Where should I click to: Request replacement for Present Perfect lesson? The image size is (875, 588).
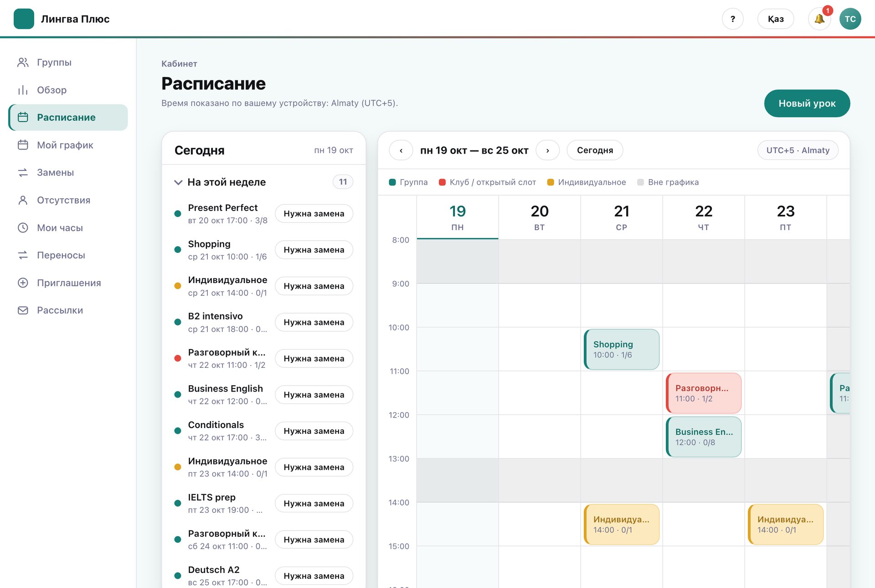click(x=314, y=214)
